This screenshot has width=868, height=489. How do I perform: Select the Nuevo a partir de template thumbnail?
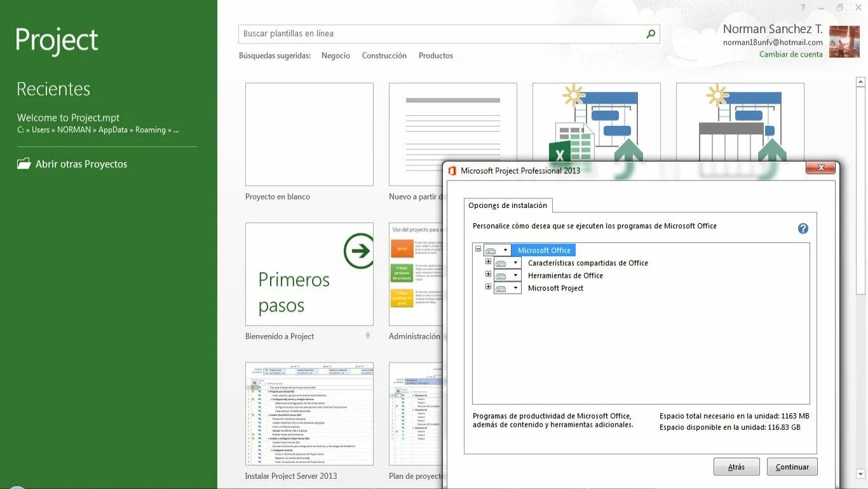453,134
